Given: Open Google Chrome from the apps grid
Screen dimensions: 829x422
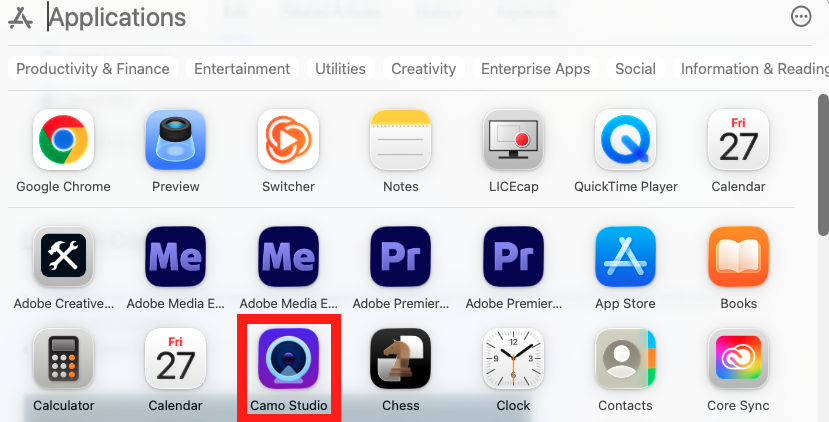Looking at the screenshot, I should (x=63, y=140).
